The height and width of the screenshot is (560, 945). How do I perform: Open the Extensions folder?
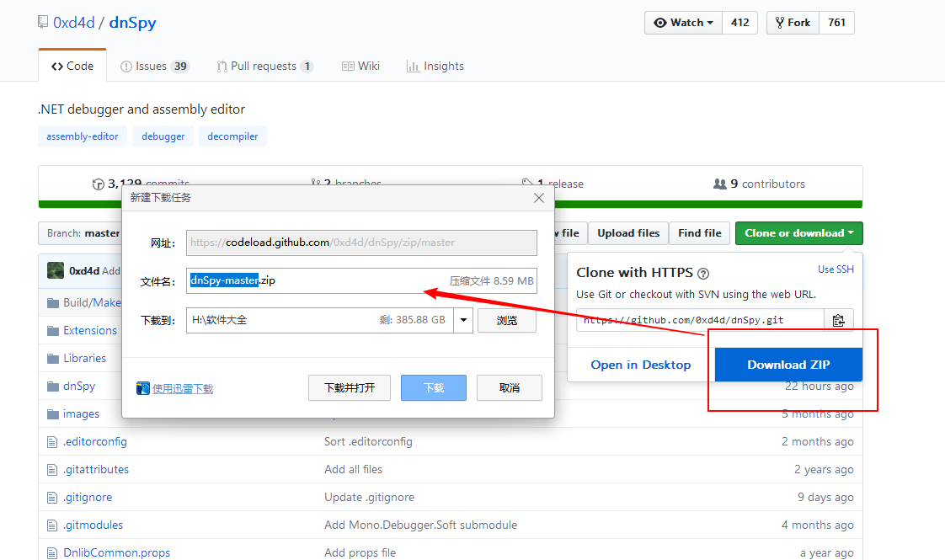(x=90, y=330)
